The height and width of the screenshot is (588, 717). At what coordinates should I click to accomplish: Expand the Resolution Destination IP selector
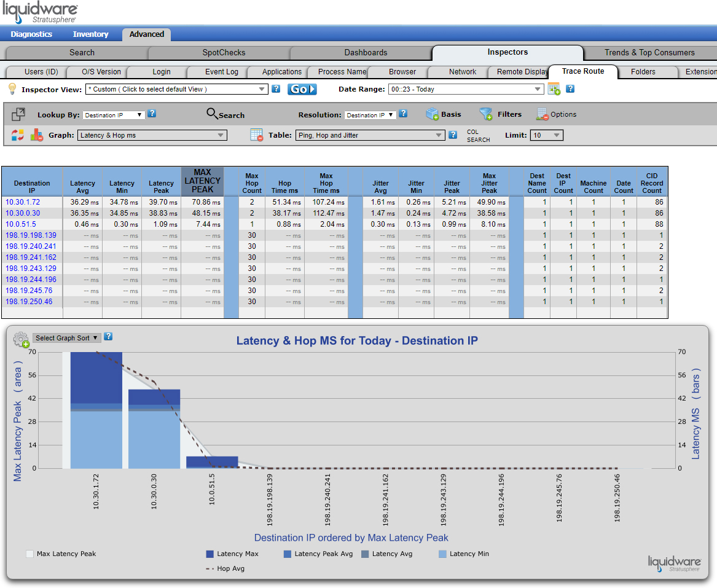coord(370,116)
